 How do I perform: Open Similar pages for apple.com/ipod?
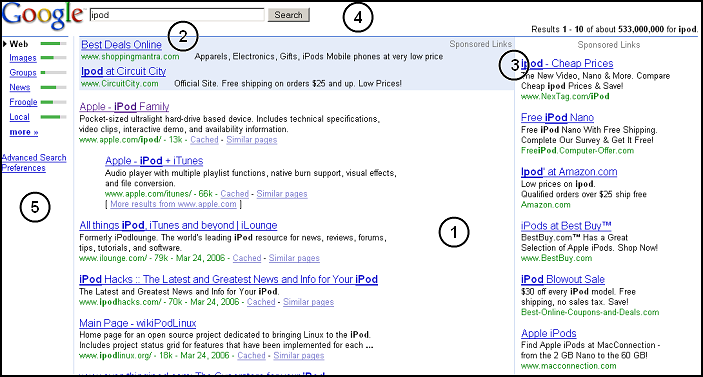[252, 140]
